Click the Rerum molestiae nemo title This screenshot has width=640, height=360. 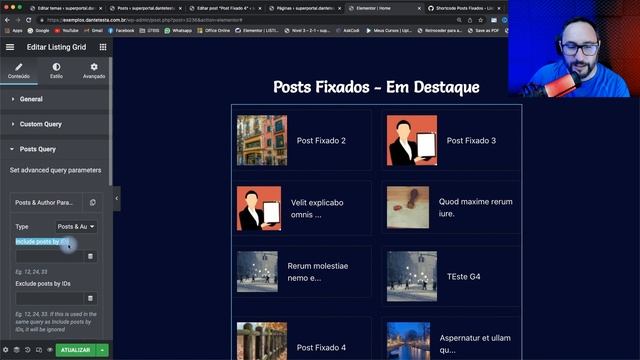pyautogui.click(x=318, y=272)
